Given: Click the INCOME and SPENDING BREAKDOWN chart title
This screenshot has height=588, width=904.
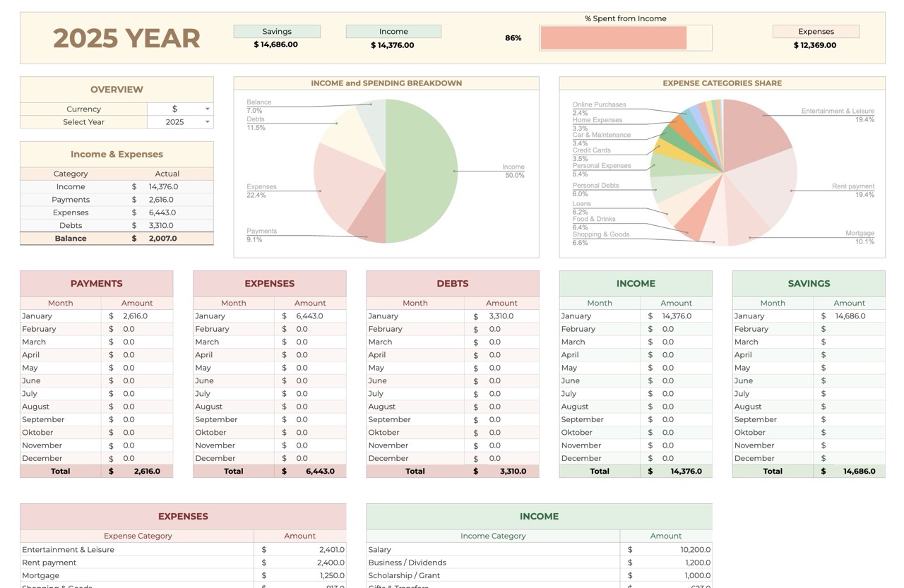Looking at the screenshot, I should click(x=386, y=83).
